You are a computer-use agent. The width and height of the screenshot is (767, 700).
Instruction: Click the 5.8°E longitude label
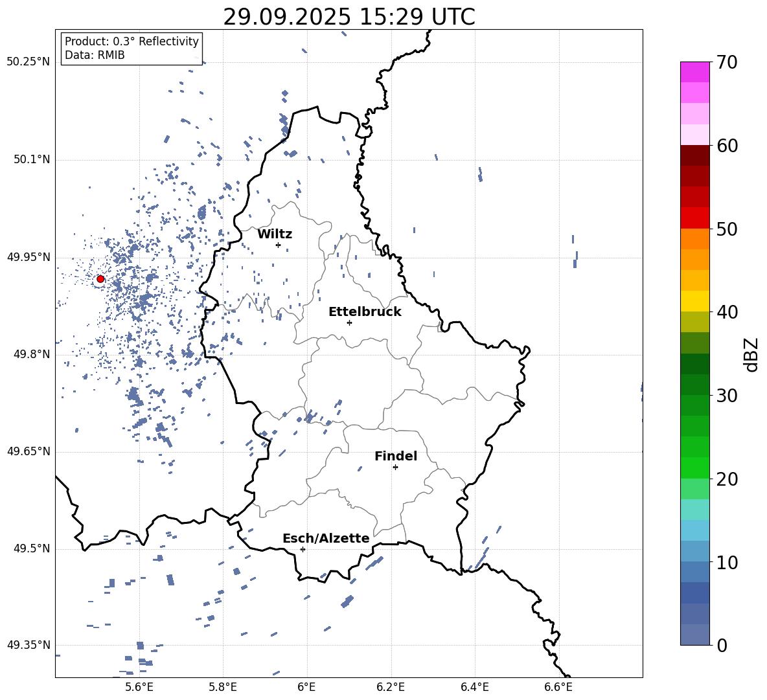(223, 687)
